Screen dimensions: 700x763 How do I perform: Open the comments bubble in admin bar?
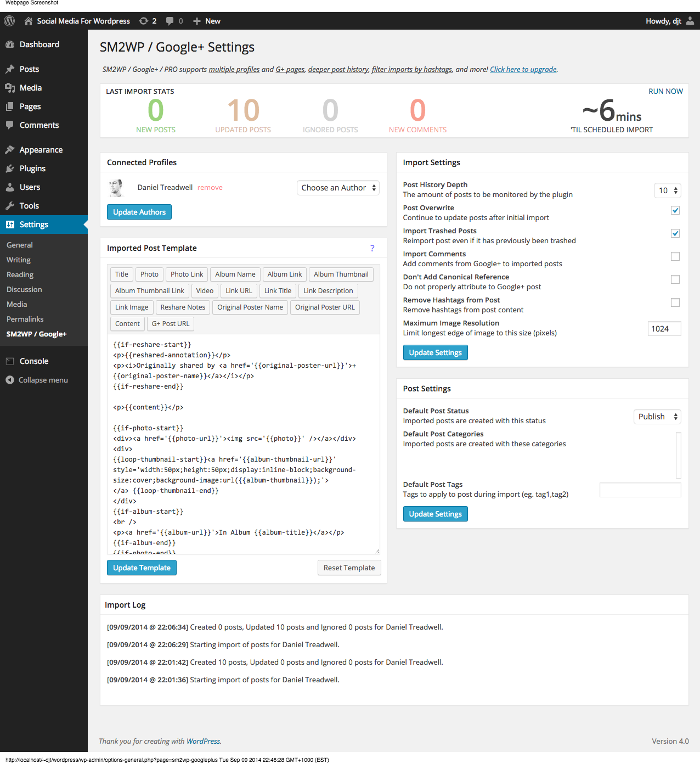click(x=170, y=21)
